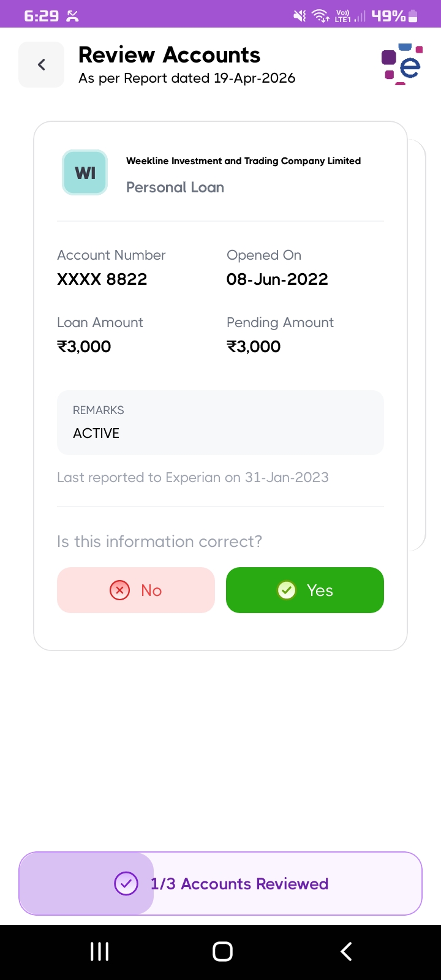Tap the Wi-Fi icon in status bar
This screenshot has height=980, width=441.
pyautogui.click(x=320, y=16)
